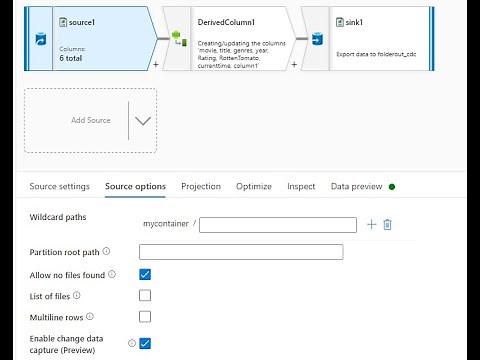Screen dimensions: 480x360
Task: Show info for Enable change data capture
Action: 132,343
